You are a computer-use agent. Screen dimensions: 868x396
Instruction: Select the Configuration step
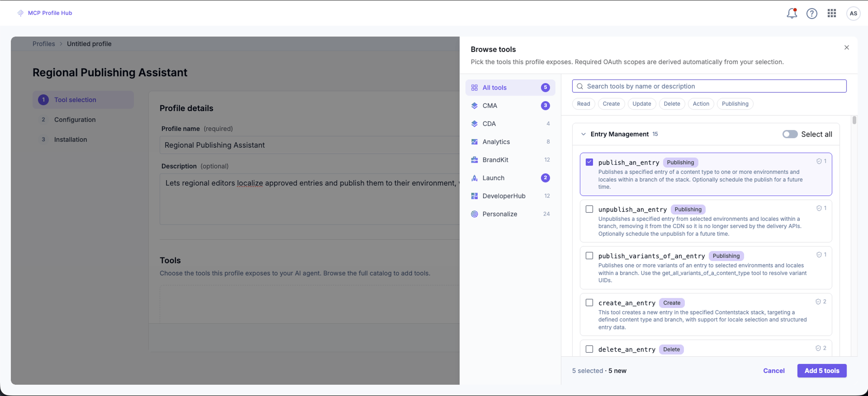coord(83,119)
